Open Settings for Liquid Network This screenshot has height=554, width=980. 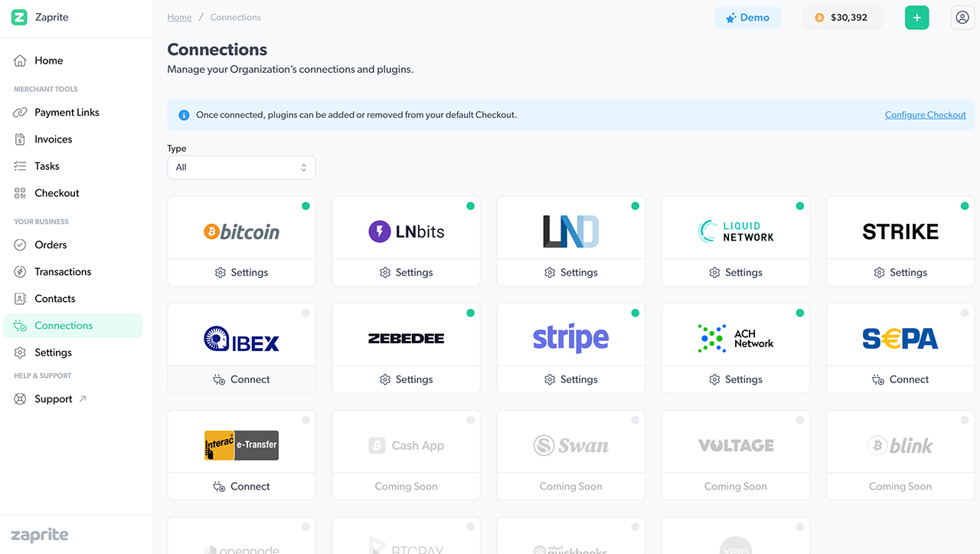(x=736, y=273)
